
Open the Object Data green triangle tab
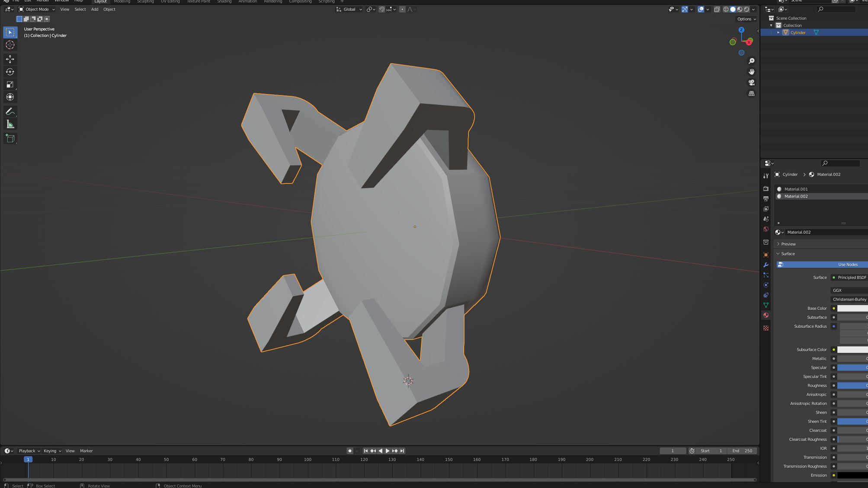766,305
